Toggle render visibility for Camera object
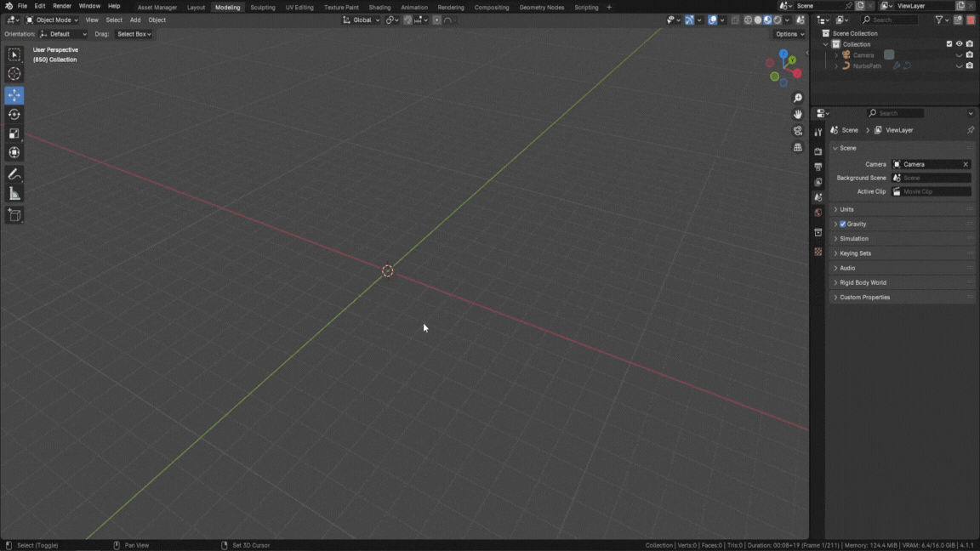Image resolution: width=980 pixels, height=551 pixels. [970, 55]
